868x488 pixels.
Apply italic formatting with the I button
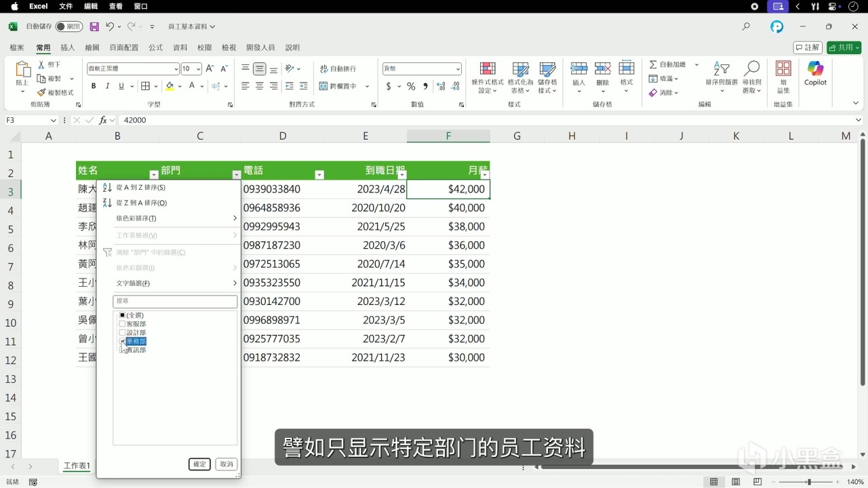pos(108,86)
